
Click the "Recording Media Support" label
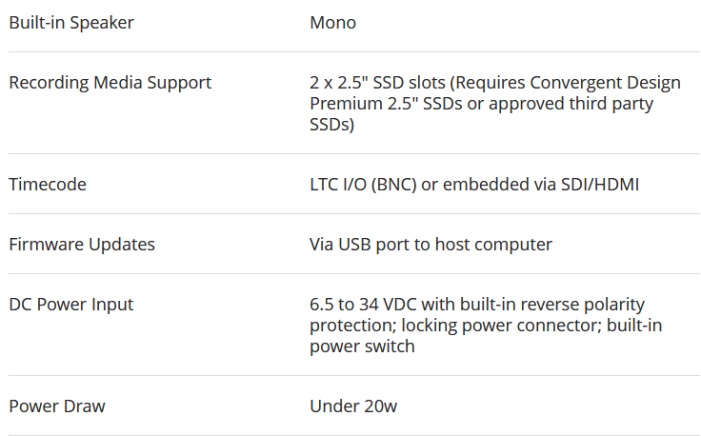click(x=109, y=82)
